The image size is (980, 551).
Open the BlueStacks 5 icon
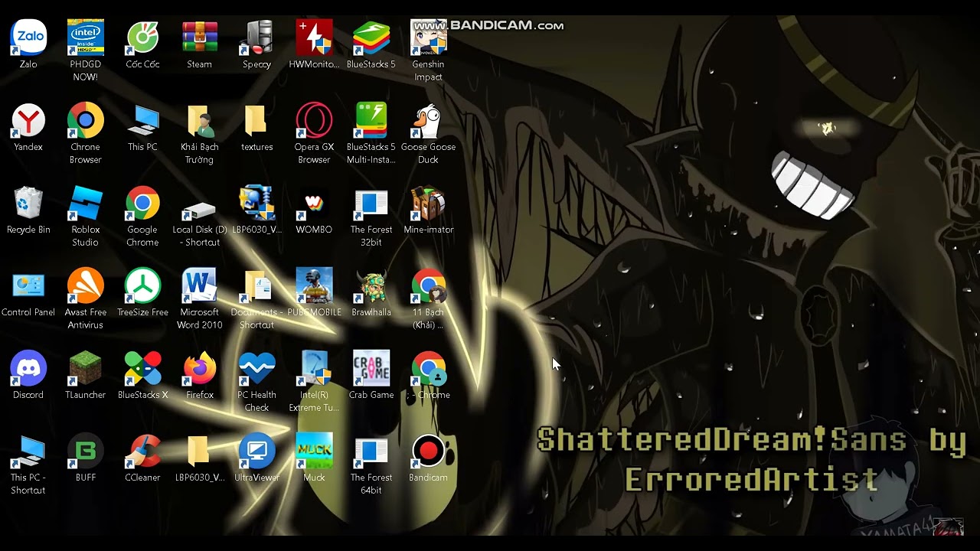[371, 37]
